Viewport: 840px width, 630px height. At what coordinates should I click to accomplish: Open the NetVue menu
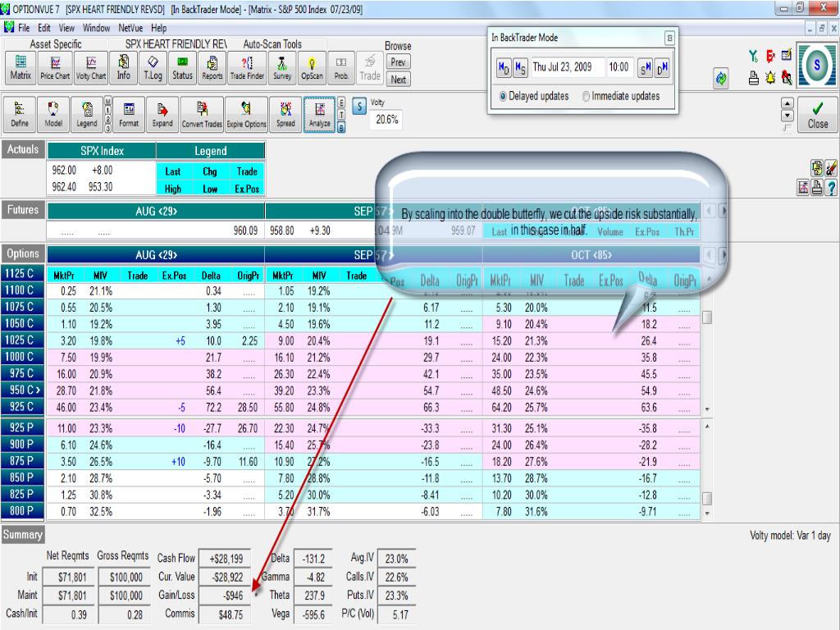(x=130, y=28)
